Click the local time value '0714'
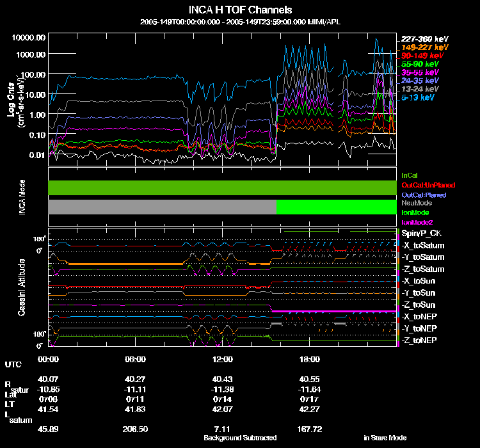The image size is (480, 448). (x=222, y=399)
